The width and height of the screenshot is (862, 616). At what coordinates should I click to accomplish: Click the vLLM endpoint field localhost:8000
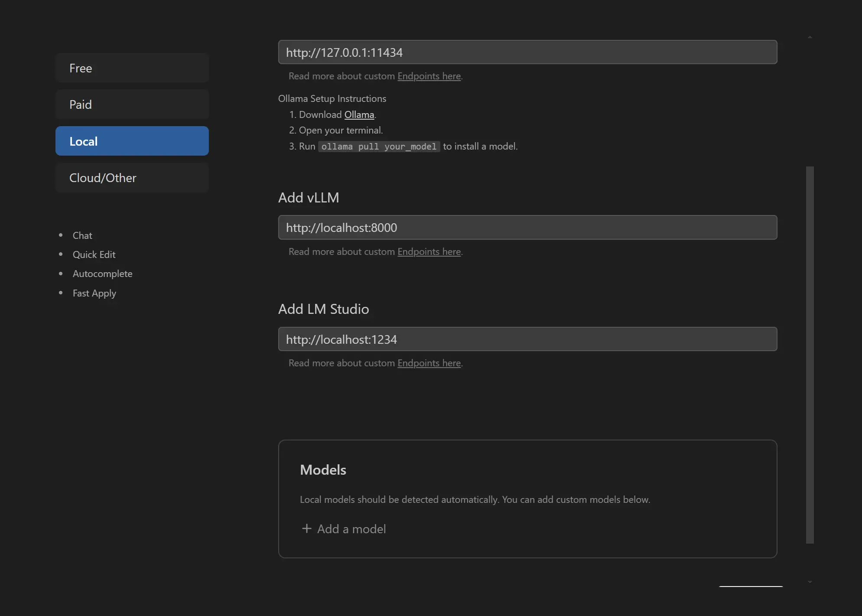[527, 227]
